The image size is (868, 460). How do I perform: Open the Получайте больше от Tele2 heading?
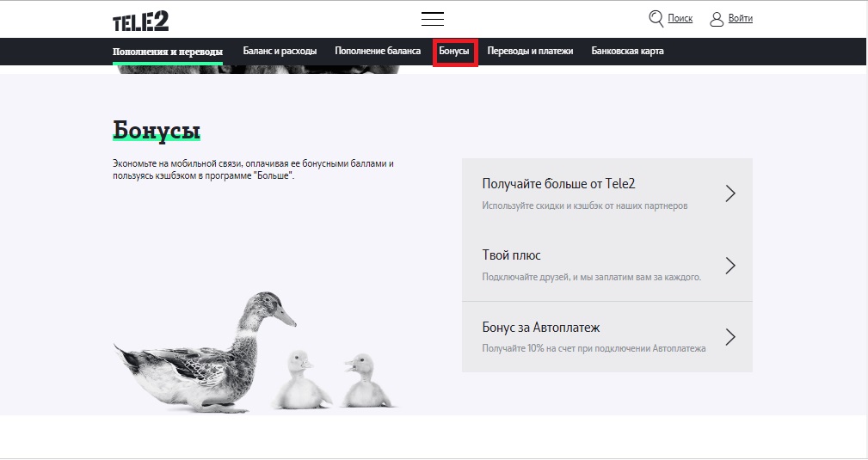pyautogui.click(x=558, y=184)
